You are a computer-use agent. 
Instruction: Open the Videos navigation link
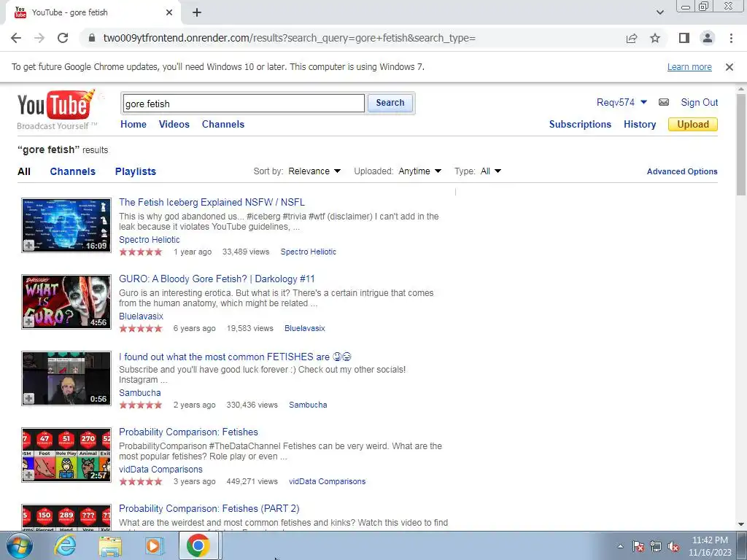[174, 124]
